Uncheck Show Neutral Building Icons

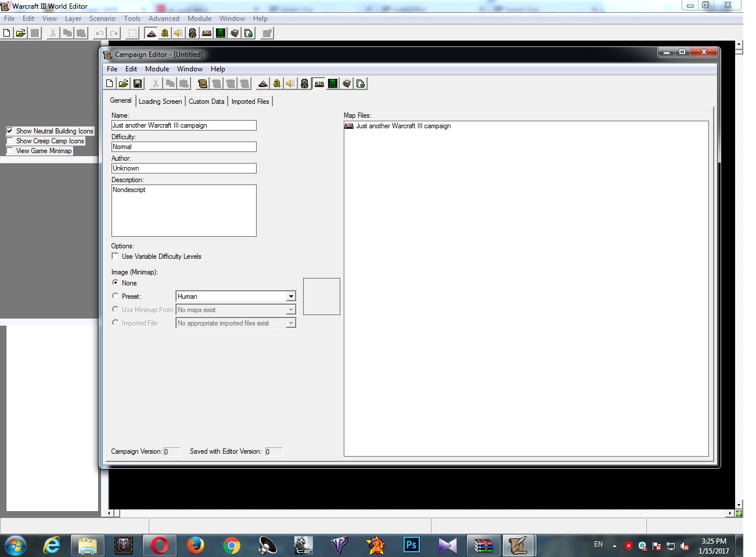[x=10, y=131]
